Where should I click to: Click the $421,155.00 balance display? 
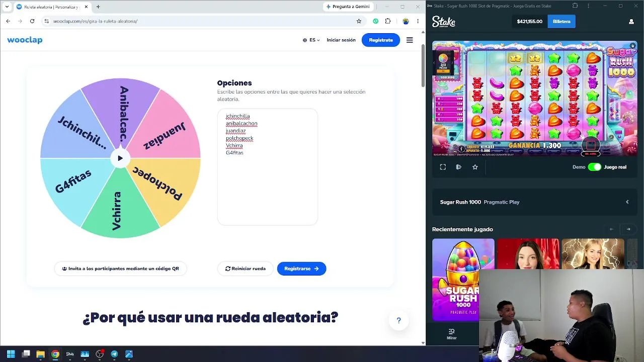point(529,22)
